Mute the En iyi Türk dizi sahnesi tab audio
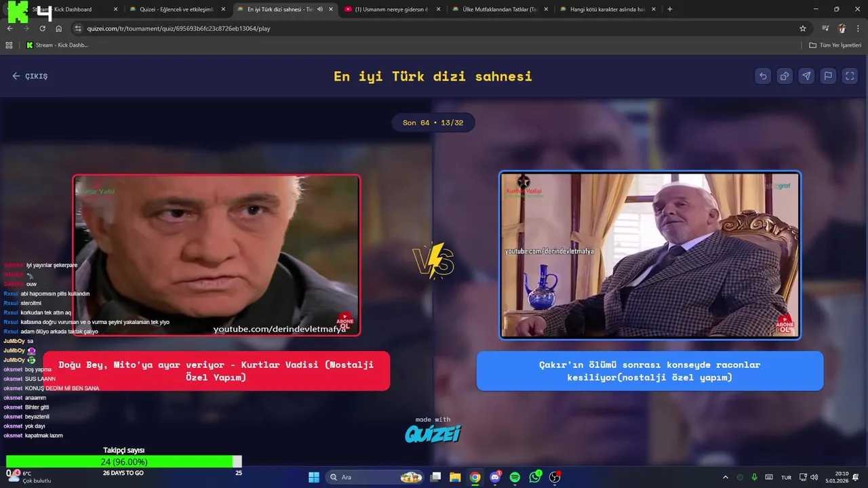 (x=320, y=9)
